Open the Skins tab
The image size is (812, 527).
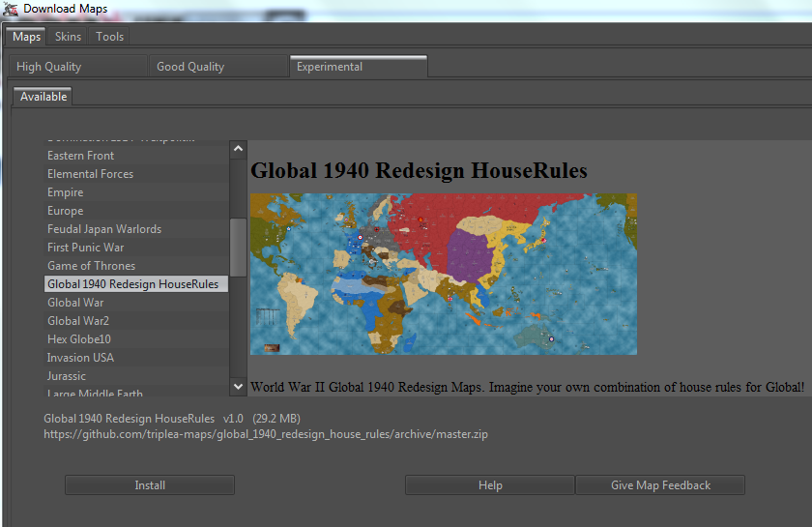68,37
